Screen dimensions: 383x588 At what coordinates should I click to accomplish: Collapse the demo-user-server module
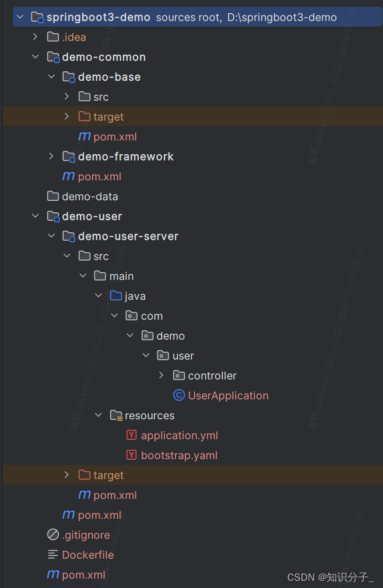coord(51,236)
